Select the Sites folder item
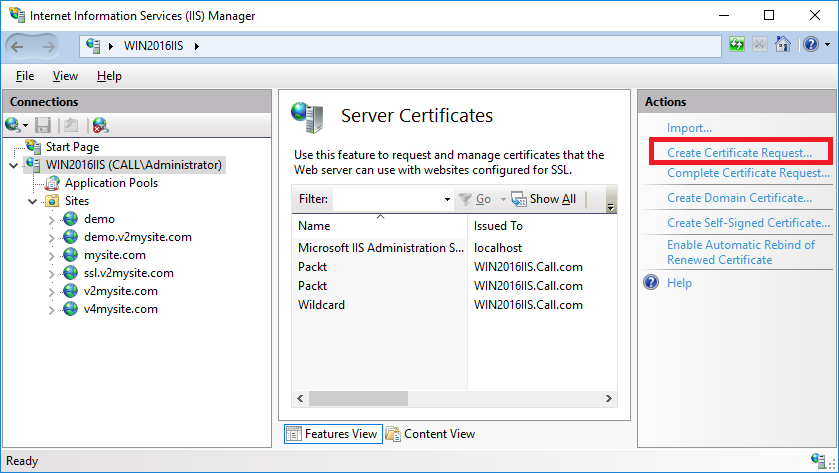This screenshot has height=473, width=839. click(x=77, y=201)
